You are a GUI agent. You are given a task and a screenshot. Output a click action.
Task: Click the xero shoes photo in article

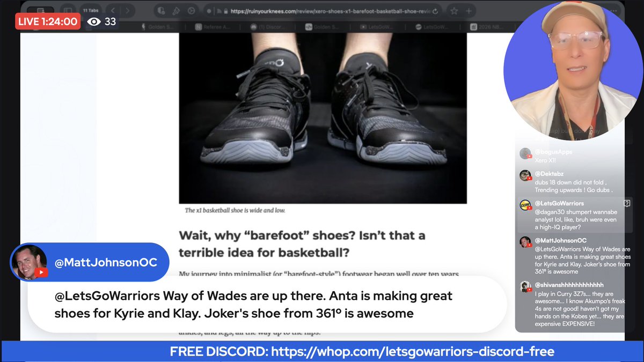(x=323, y=118)
